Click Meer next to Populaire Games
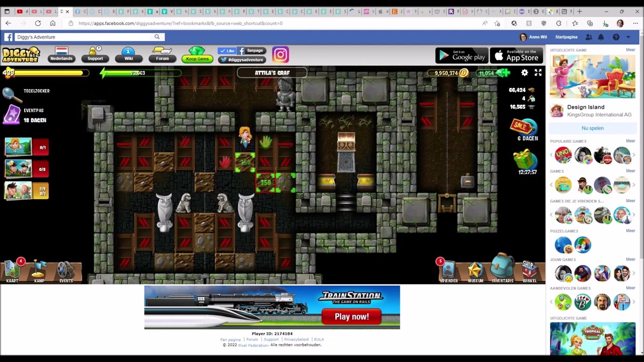The height and width of the screenshot is (362, 644). tap(630, 141)
